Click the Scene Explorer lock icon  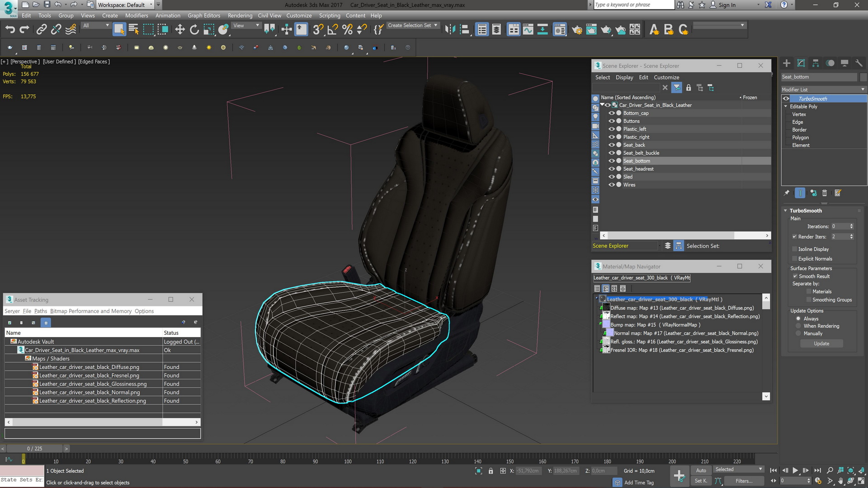click(x=689, y=88)
